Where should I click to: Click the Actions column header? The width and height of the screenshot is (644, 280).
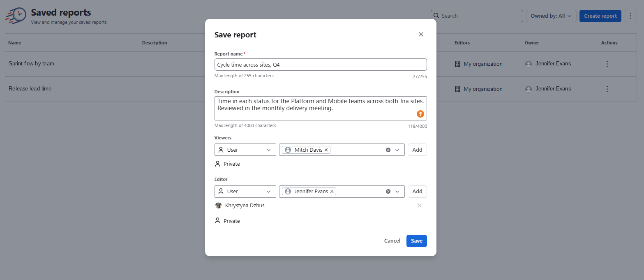(609, 43)
